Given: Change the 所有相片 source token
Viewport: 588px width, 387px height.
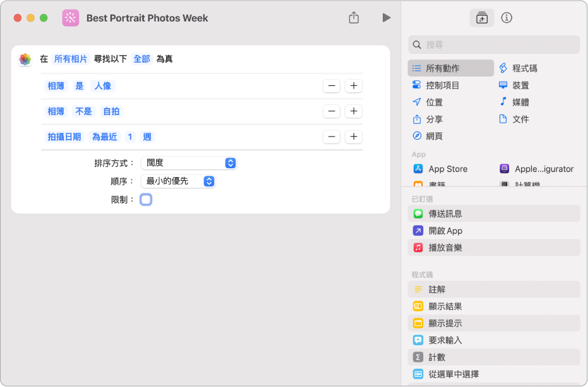Looking at the screenshot, I should coord(71,59).
